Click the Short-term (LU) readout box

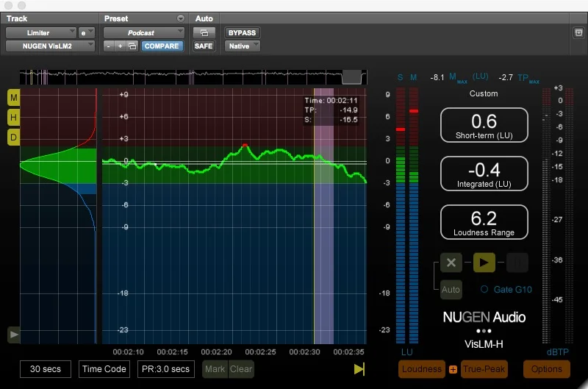[x=484, y=125]
